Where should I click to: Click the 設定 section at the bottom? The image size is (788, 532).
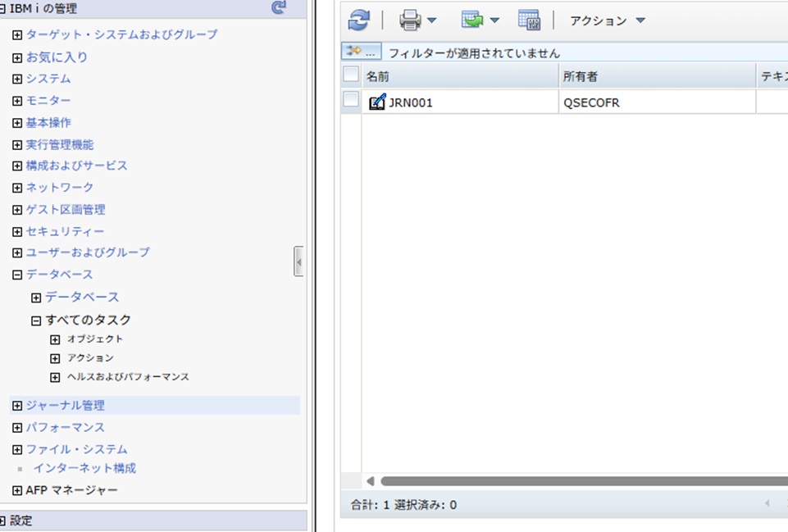[21, 521]
